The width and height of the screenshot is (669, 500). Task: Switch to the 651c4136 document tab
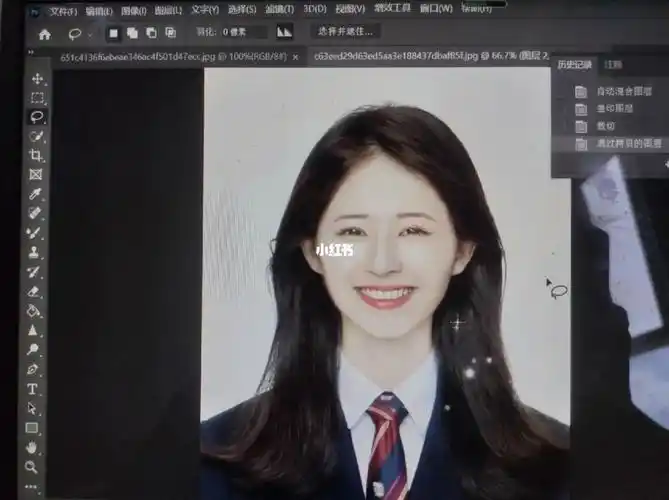click(174, 57)
